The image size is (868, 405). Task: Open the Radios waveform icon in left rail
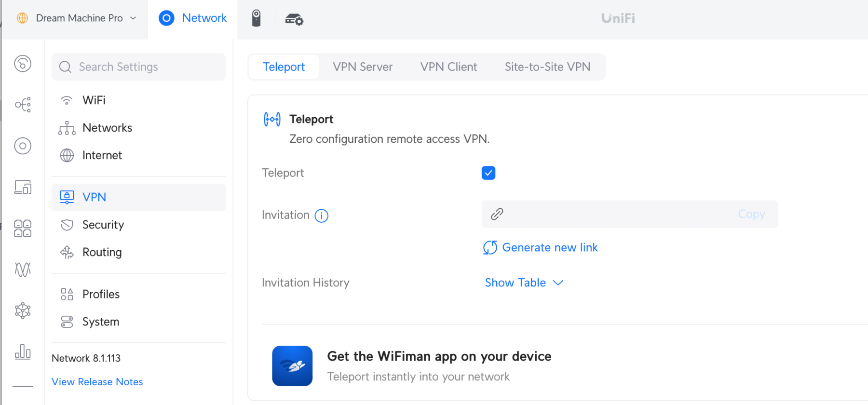23,269
